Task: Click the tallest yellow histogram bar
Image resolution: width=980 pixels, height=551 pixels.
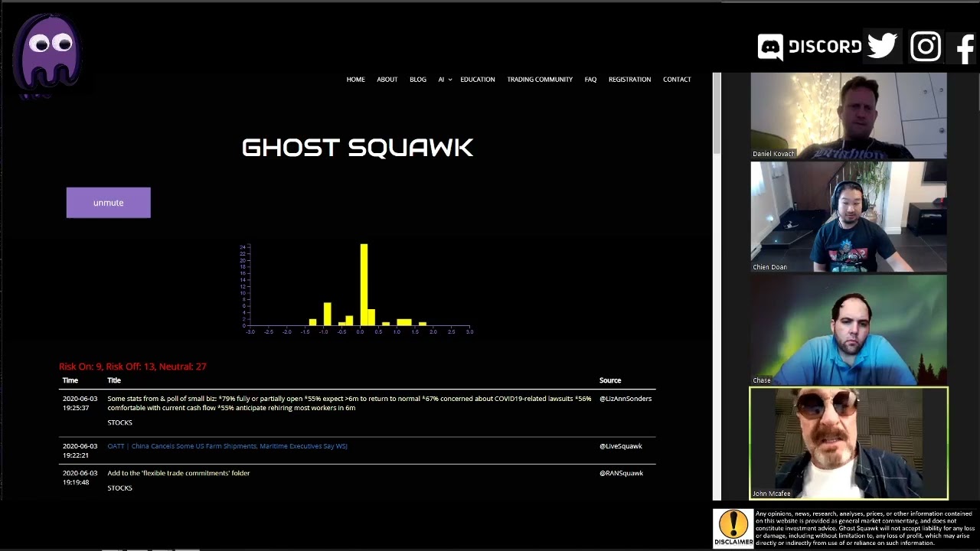Action: [x=364, y=285]
